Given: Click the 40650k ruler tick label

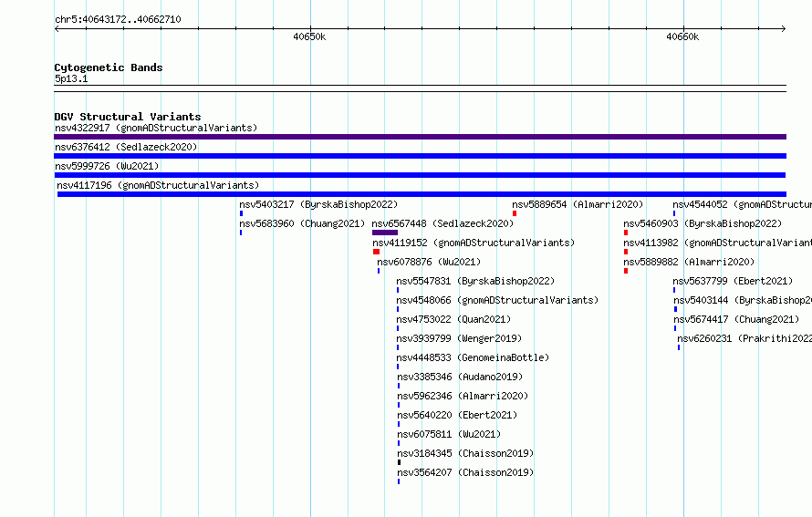Looking at the screenshot, I should (309, 36).
